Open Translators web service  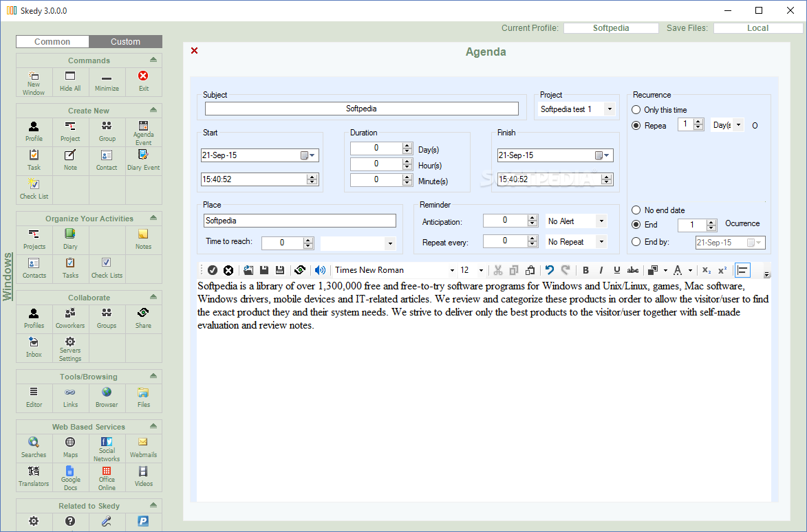tap(34, 477)
